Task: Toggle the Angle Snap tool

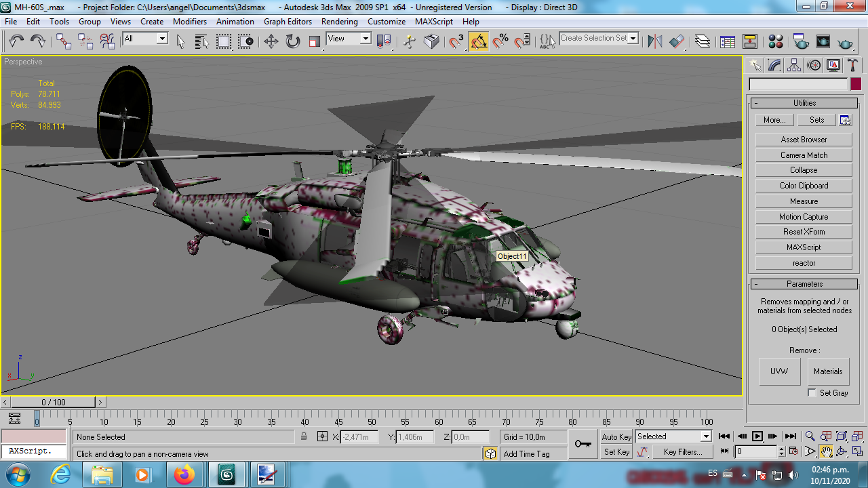Action: click(479, 41)
